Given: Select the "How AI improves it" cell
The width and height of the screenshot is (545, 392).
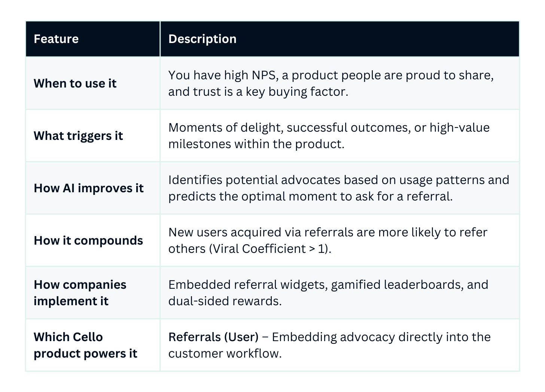Looking at the screenshot, I should click(x=88, y=188).
